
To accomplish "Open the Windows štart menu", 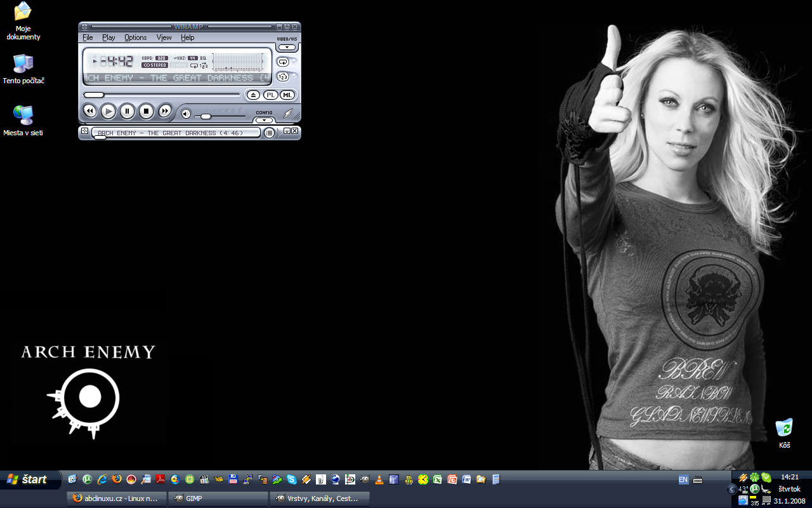I will point(29,479).
